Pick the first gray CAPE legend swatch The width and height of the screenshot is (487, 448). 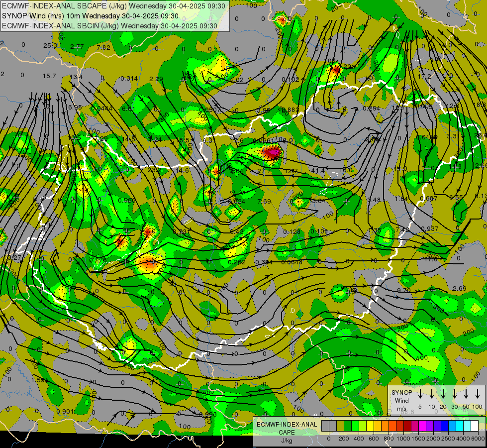coord(325,426)
